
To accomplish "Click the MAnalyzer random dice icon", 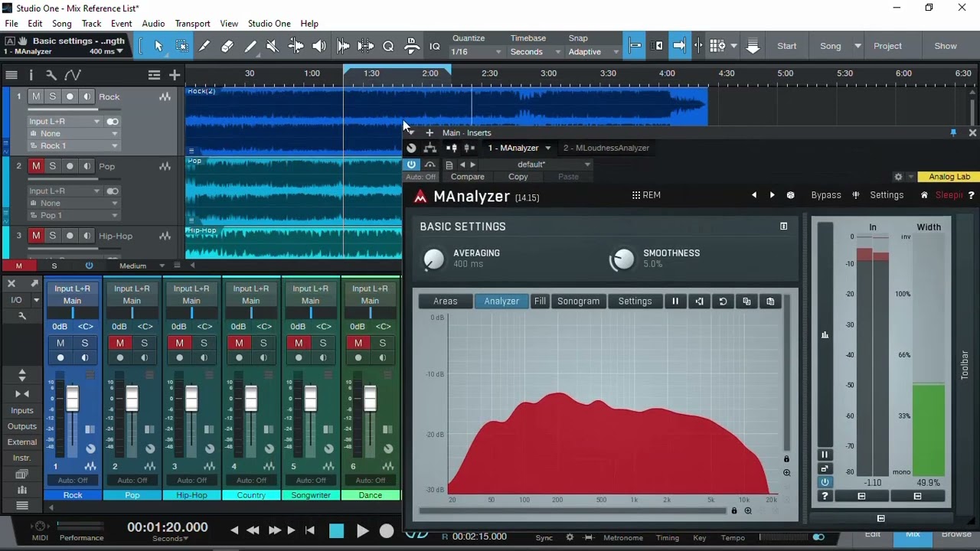I will pyautogui.click(x=790, y=195).
